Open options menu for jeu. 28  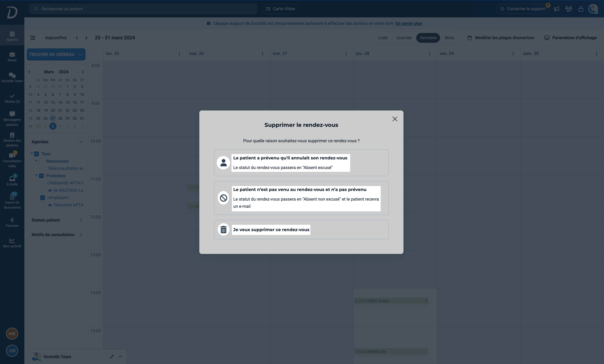[x=429, y=53]
